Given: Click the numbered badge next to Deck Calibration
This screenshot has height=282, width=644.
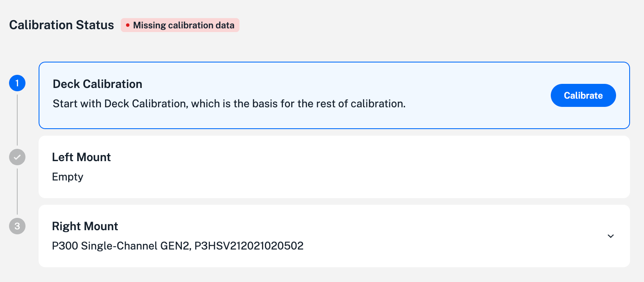Looking at the screenshot, I should [x=17, y=83].
